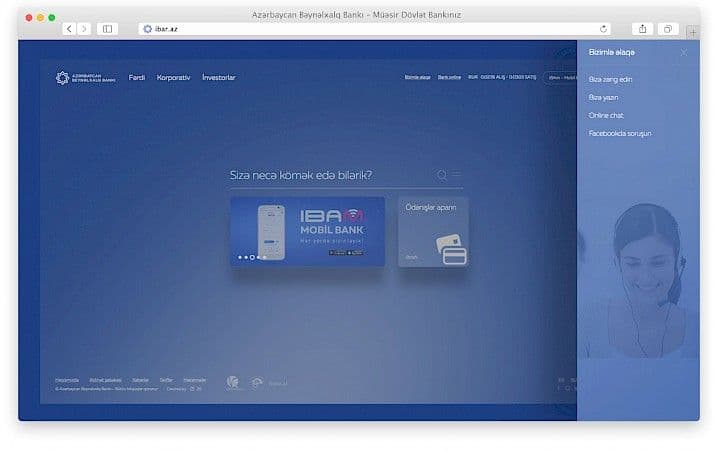
Task: Close the Bizimlə əlaqə side panel
Action: 684,53
